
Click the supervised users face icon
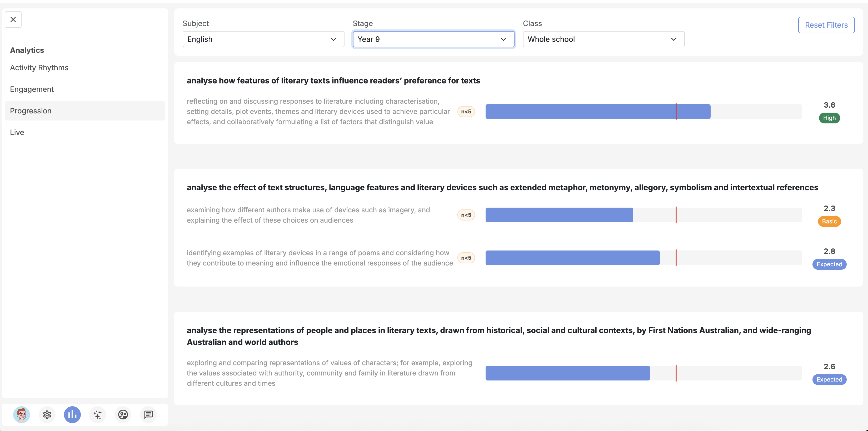[123, 414]
